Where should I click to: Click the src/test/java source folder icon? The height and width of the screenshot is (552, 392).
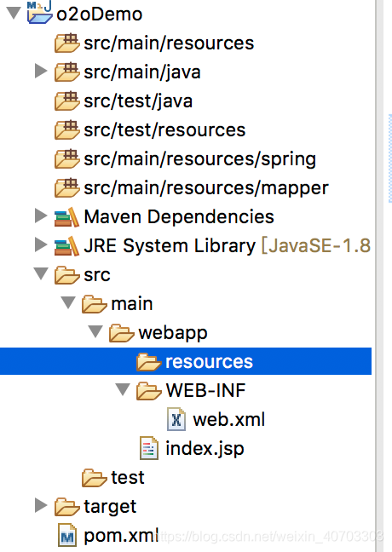(x=67, y=101)
